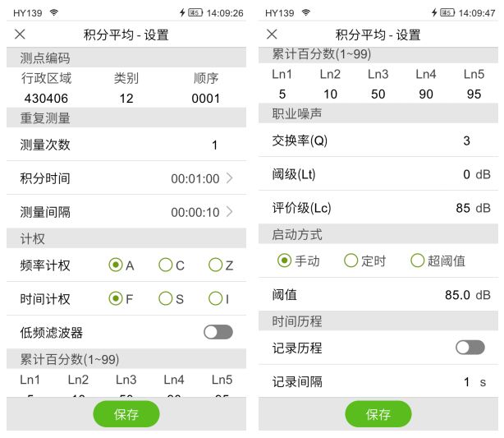
Task: Choose 定时 as the start mode
Action: click(351, 260)
